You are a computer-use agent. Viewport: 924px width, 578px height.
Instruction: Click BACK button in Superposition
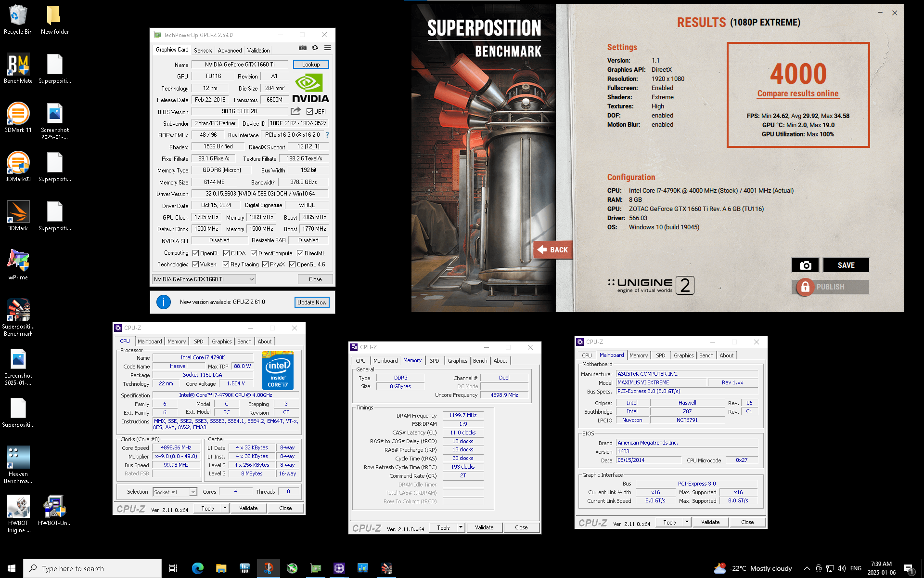553,250
